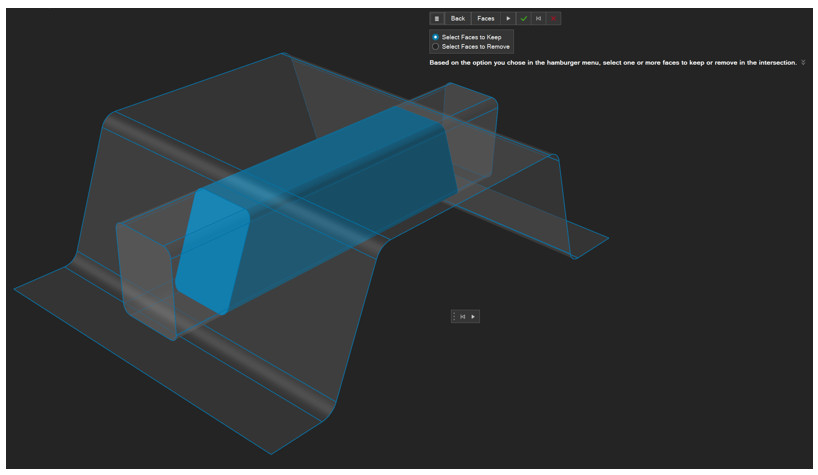Click the Faces step button
The width and height of the screenshot is (818, 475).
coord(485,18)
